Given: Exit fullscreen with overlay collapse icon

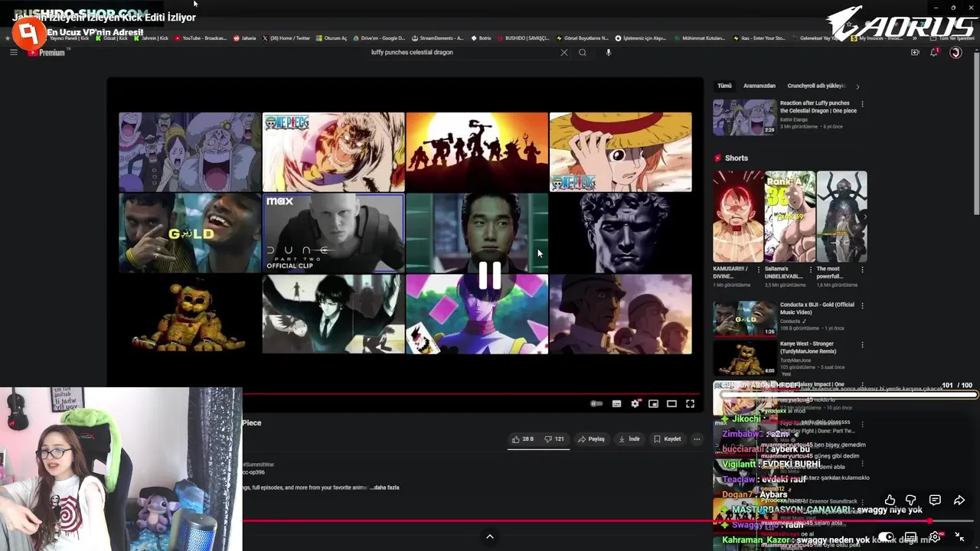Looking at the screenshot, I should click(959, 536).
